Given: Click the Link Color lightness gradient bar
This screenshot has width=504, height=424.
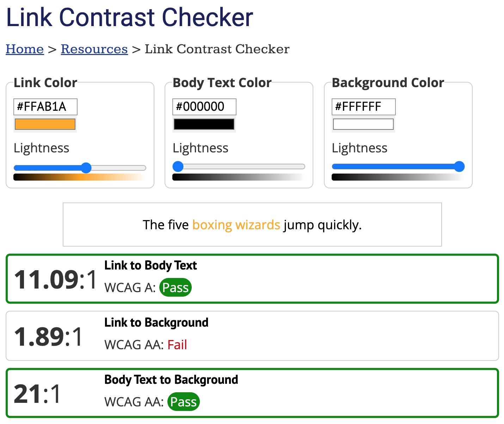Looking at the screenshot, I should (80, 177).
